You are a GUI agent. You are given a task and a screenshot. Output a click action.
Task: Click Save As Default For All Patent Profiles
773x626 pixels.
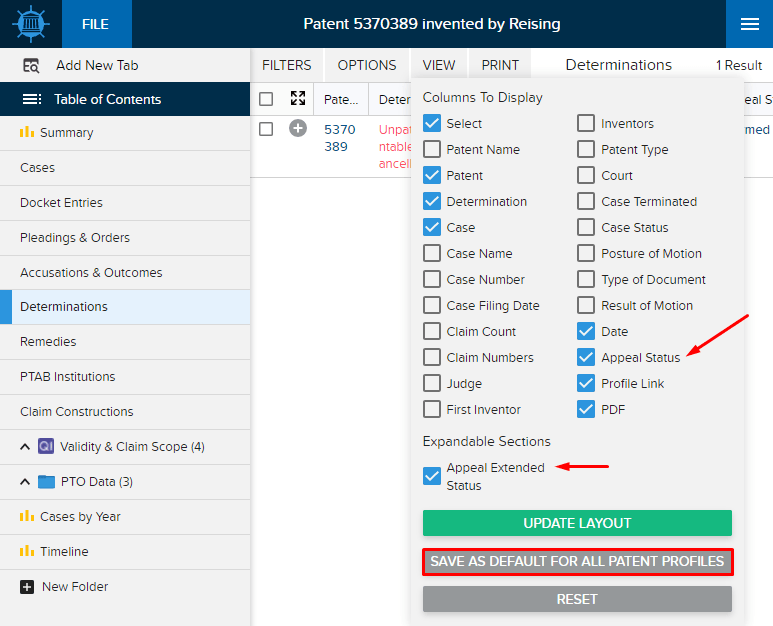pyautogui.click(x=577, y=561)
